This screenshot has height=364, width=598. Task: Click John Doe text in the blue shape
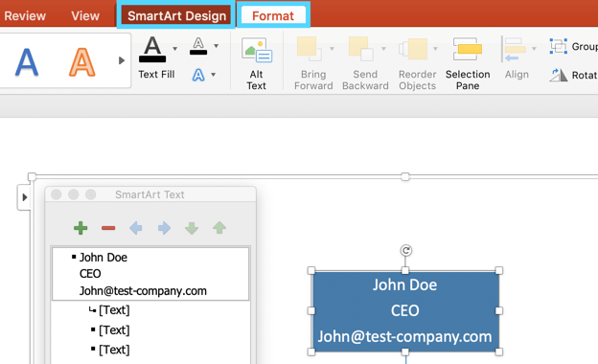click(404, 284)
